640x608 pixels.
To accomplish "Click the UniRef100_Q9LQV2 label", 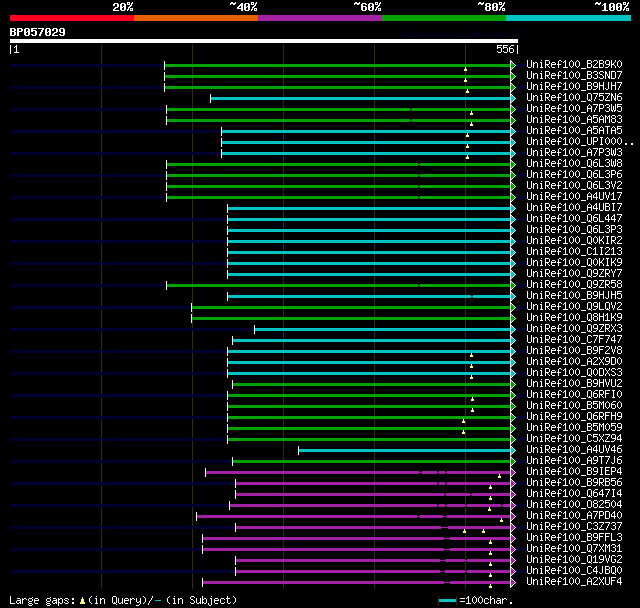I will [574, 307].
